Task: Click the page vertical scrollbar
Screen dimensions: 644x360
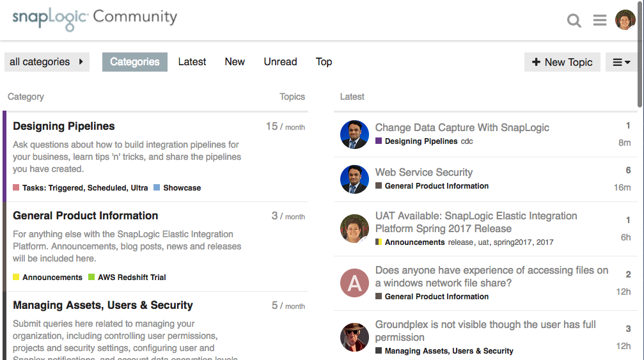Action: [x=640, y=54]
